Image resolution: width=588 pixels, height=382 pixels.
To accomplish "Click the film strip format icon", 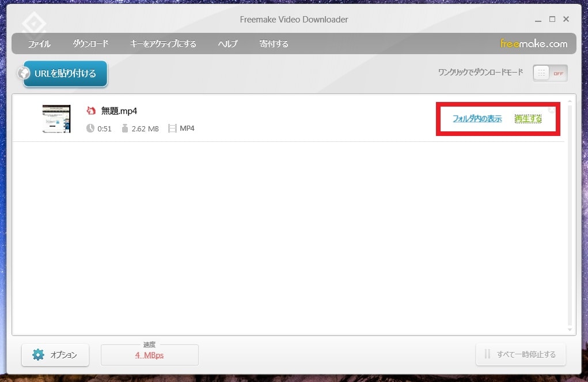I will [x=172, y=128].
